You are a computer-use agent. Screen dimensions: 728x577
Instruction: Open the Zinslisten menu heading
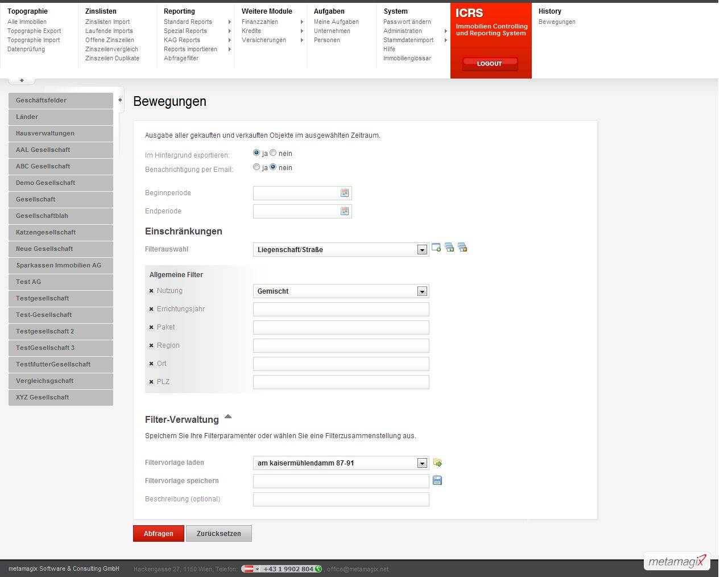(101, 11)
